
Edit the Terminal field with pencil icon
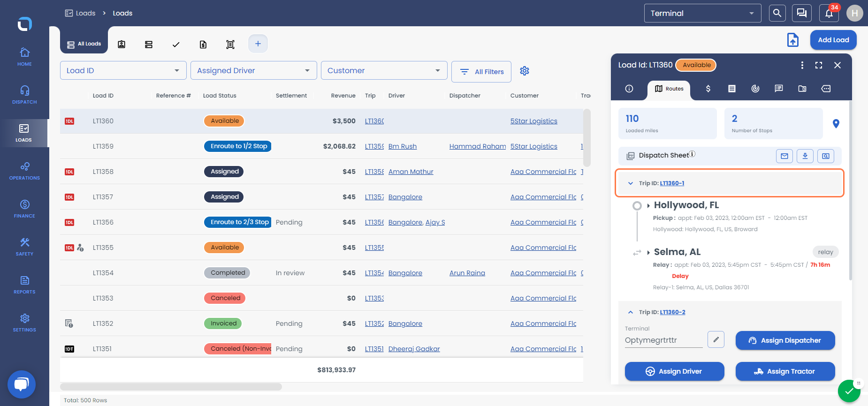coord(716,339)
